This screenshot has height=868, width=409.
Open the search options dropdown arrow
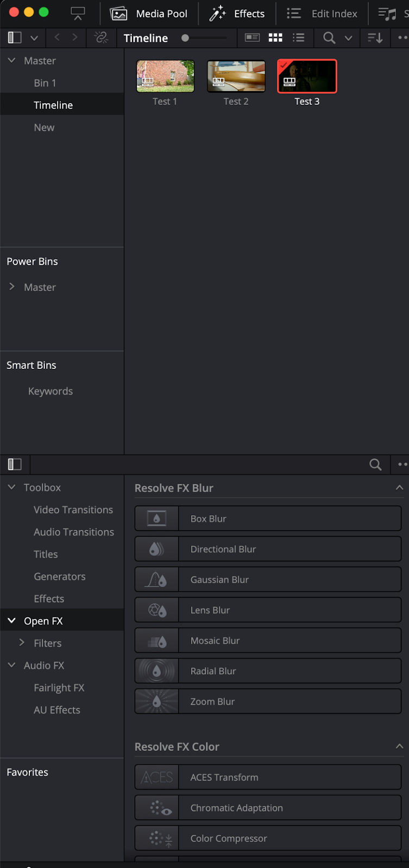coord(348,38)
